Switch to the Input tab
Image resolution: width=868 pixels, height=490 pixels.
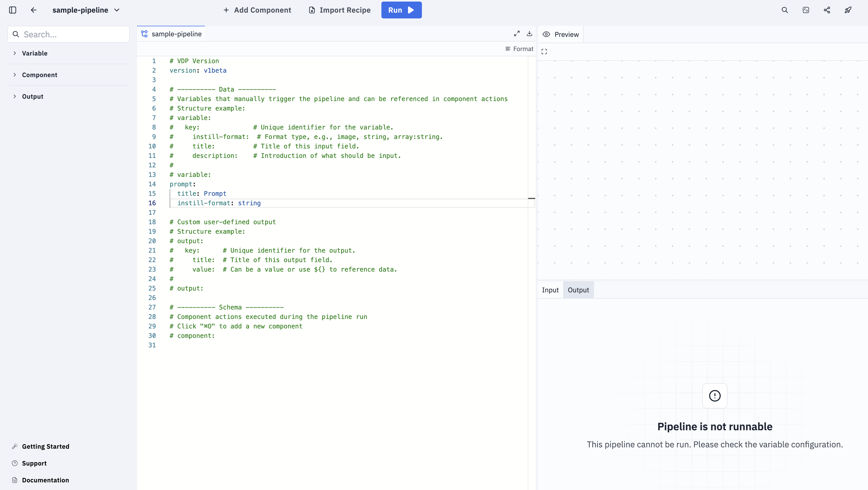click(550, 290)
